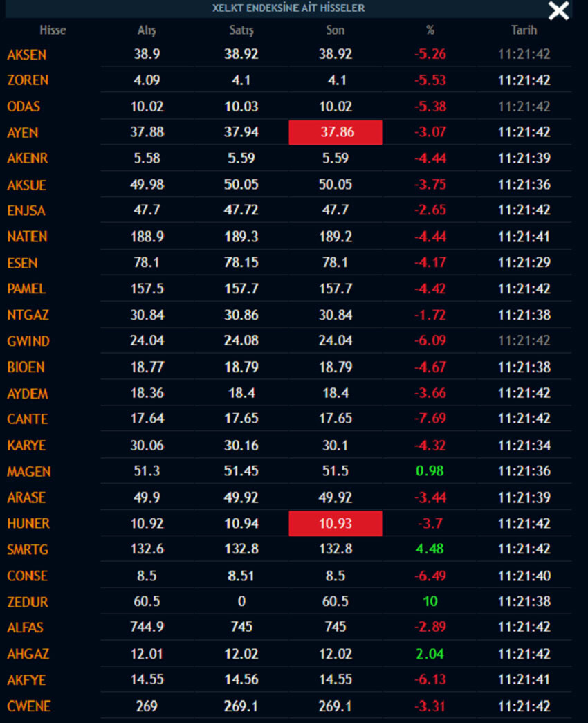Viewport: 588px width, 723px height.
Task: Open the GWIND stock row
Action: pos(28,341)
